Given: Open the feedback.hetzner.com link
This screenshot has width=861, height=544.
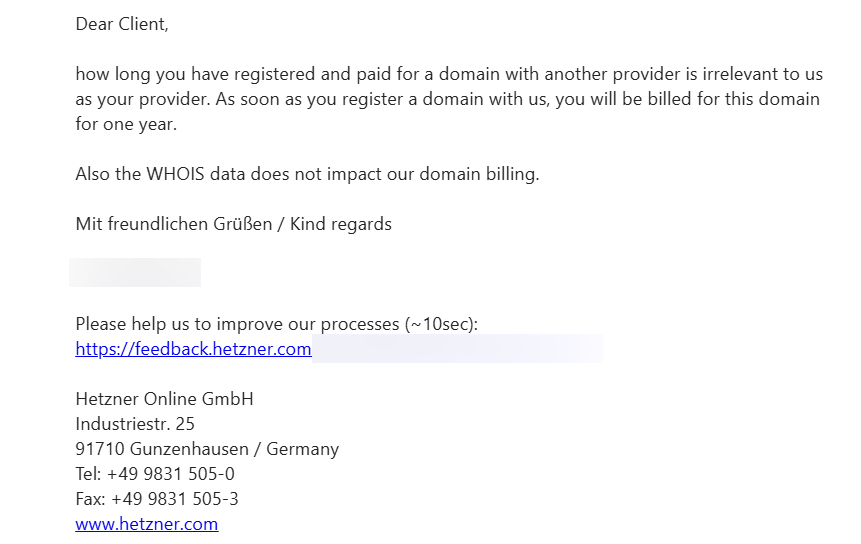Looking at the screenshot, I should point(193,349).
